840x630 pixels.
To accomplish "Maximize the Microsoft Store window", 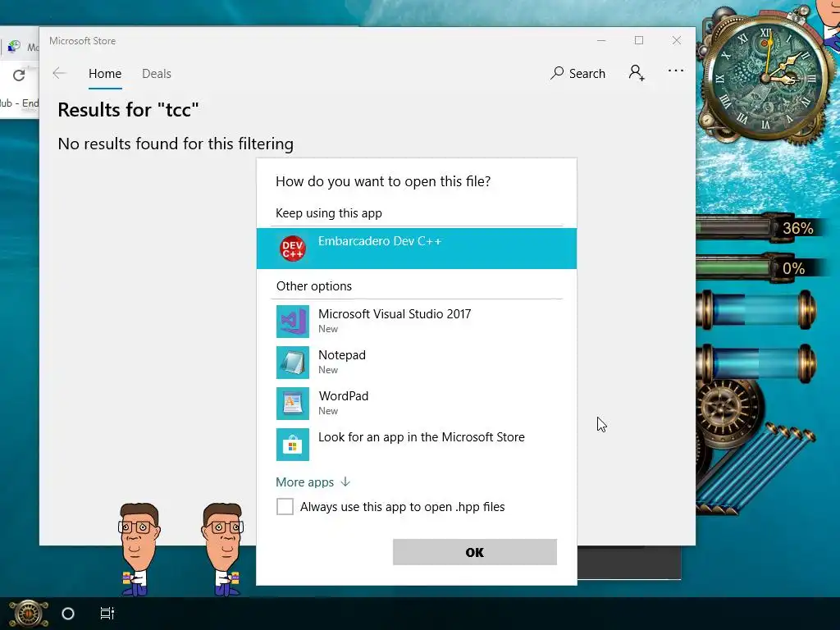I will coord(638,41).
